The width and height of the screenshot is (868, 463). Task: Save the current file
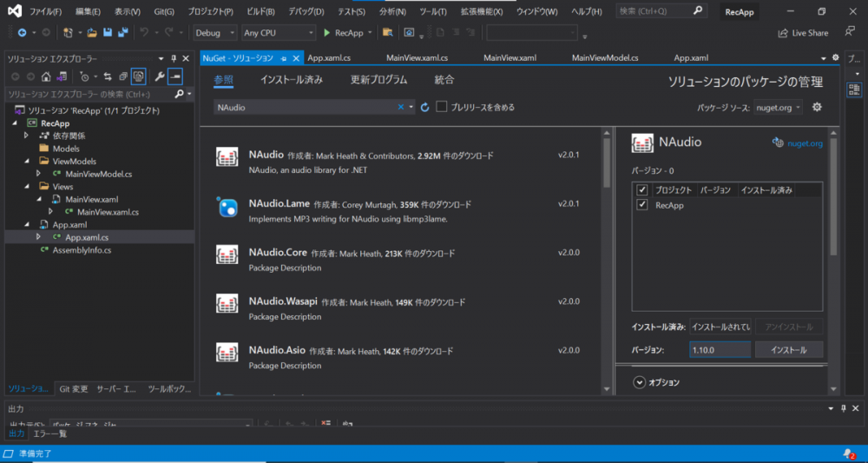(108, 33)
